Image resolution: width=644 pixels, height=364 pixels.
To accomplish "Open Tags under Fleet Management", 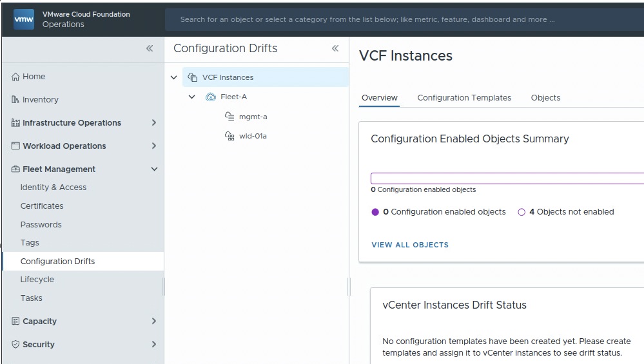I will click(x=30, y=242).
